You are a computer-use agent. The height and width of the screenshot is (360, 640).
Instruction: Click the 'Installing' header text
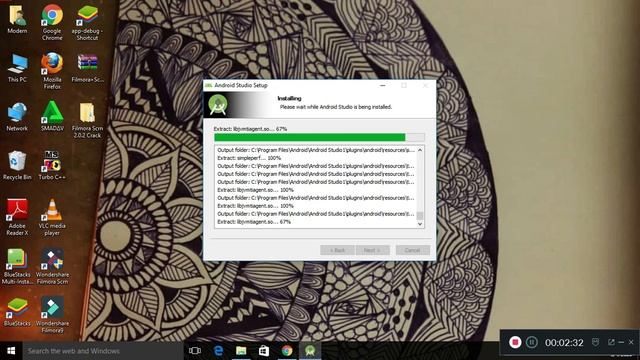pos(289,98)
